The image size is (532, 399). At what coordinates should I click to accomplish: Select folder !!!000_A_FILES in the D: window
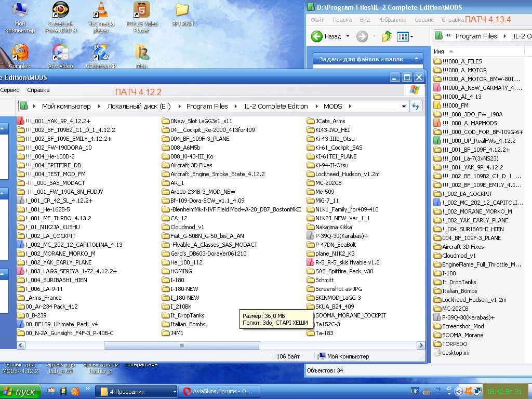[458, 61]
